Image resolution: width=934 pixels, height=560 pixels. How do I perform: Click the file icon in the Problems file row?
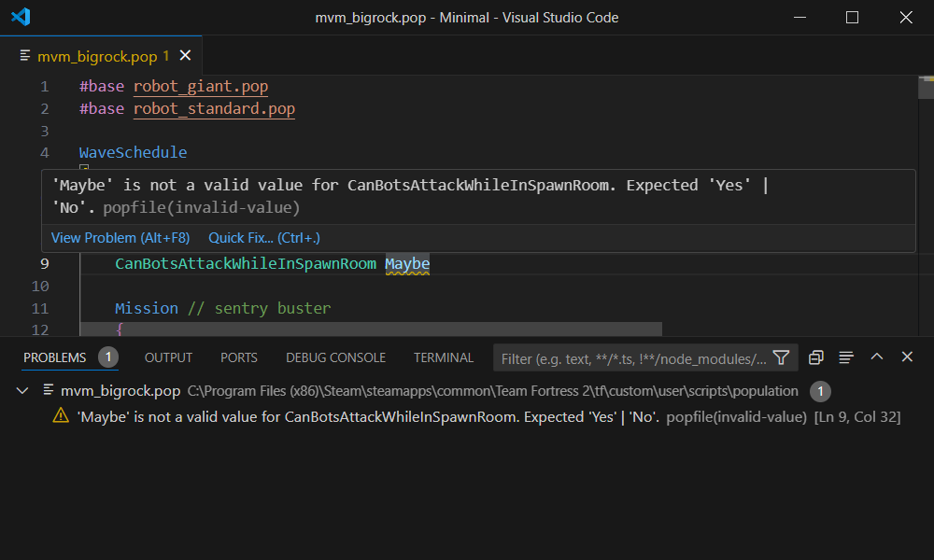(49, 390)
